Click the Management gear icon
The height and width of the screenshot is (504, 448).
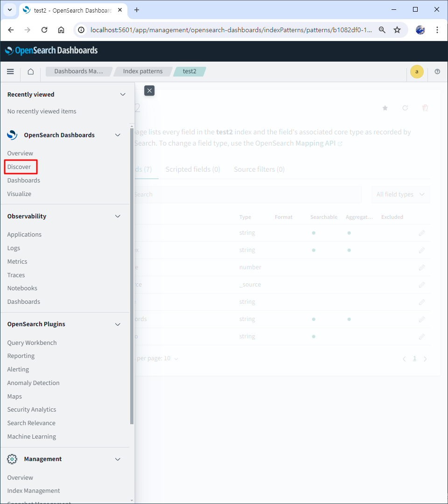[12, 459]
